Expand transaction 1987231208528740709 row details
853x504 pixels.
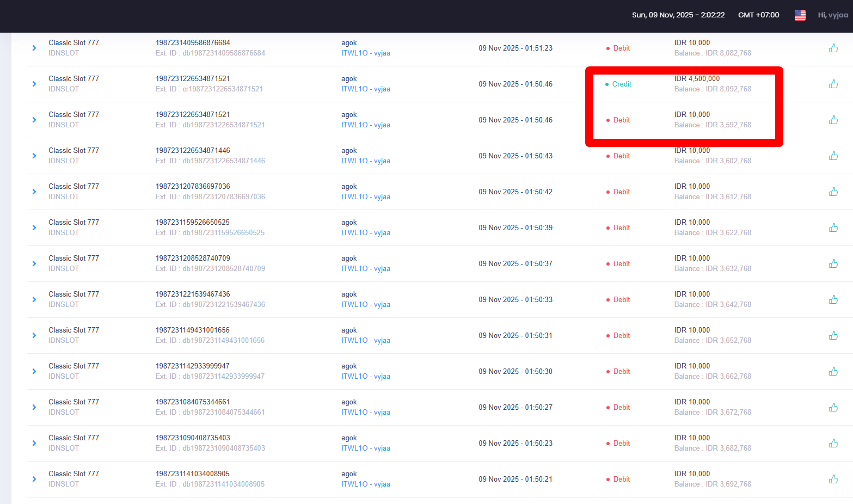click(x=34, y=263)
